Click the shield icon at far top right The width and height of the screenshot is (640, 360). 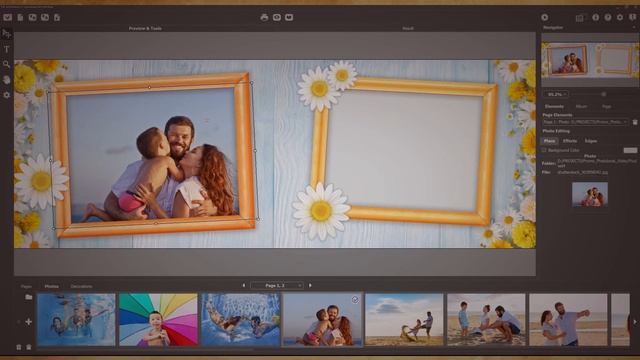coord(632,17)
